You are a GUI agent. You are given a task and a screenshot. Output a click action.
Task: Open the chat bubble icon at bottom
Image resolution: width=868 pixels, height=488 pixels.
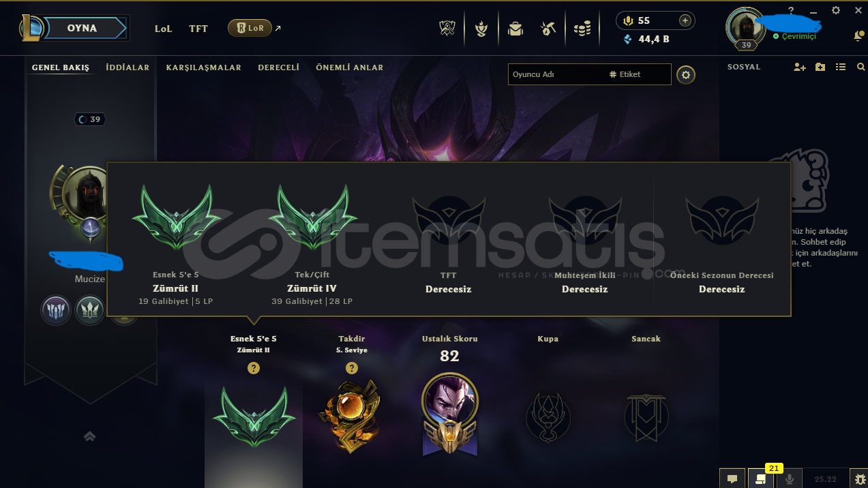tap(732, 478)
